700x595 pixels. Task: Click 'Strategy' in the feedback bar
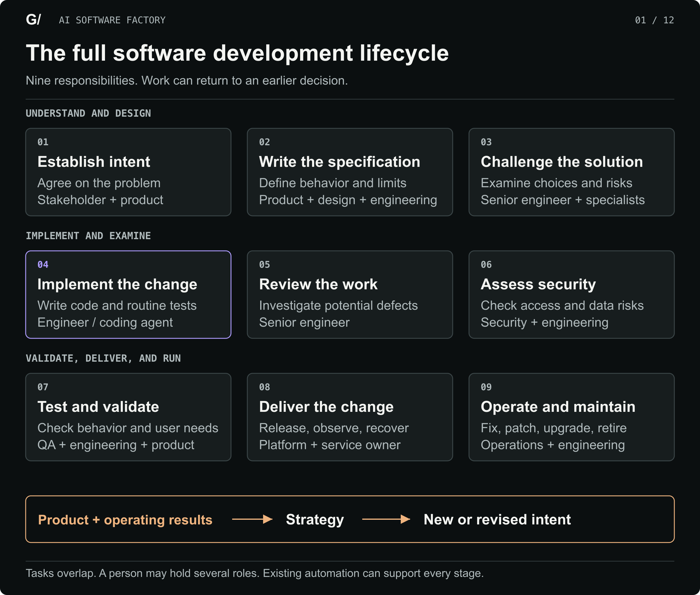point(315,520)
